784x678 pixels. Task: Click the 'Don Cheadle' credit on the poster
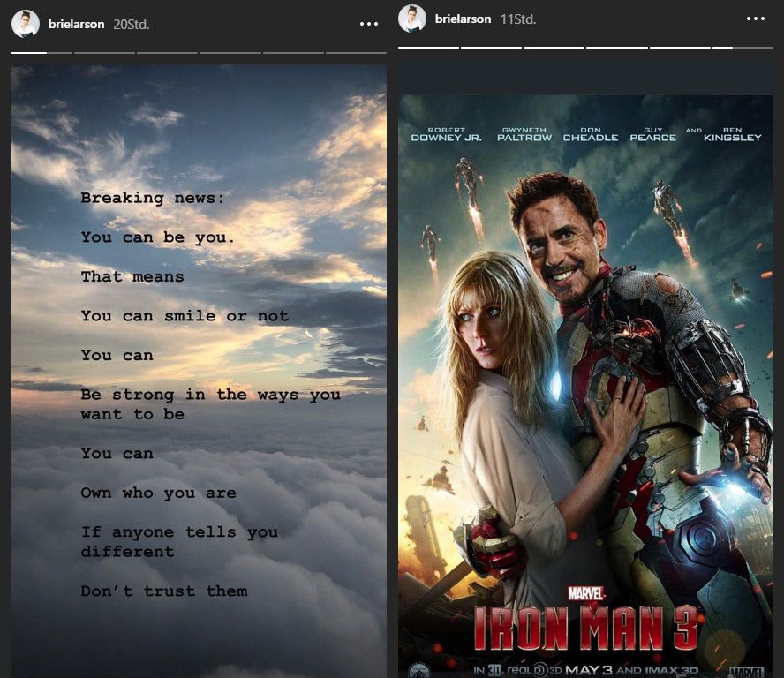click(x=591, y=134)
